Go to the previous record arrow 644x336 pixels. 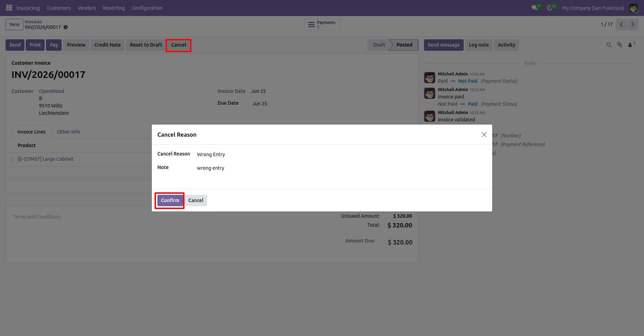click(x=621, y=24)
